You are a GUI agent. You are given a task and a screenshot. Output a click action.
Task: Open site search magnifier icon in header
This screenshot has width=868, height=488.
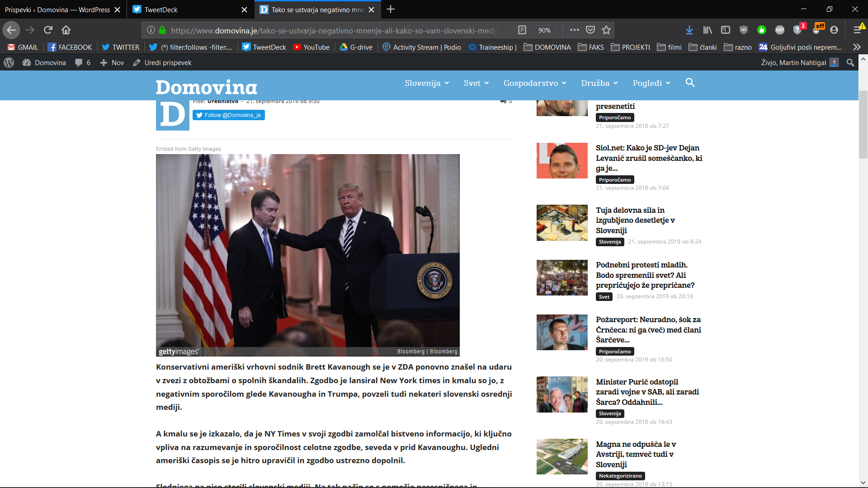point(690,82)
